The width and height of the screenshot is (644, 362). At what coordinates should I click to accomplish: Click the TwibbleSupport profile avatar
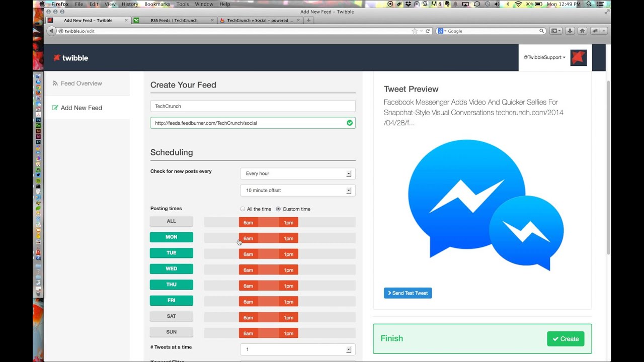coord(578,57)
